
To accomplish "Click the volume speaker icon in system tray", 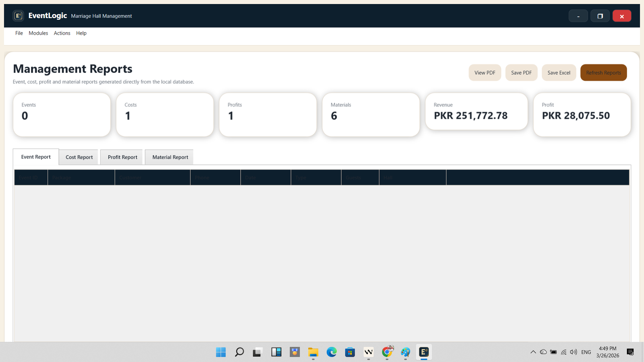I will tap(573, 352).
